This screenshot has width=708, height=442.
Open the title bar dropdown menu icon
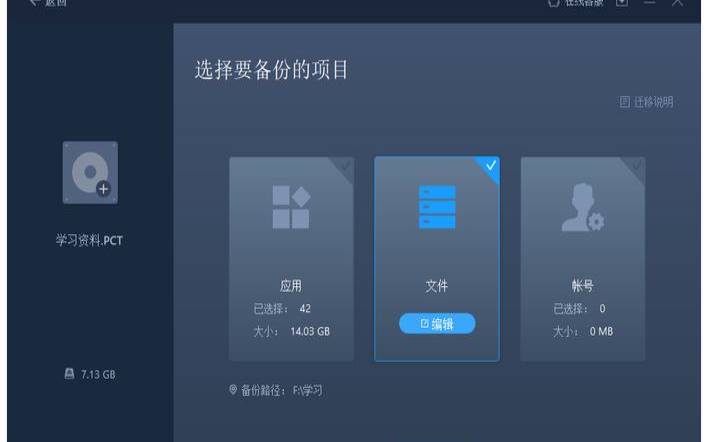click(x=622, y=3)
